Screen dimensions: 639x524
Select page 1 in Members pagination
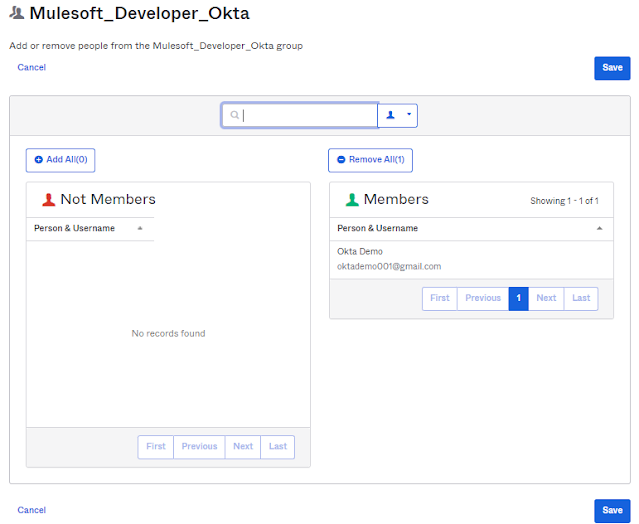pos(518,299)
